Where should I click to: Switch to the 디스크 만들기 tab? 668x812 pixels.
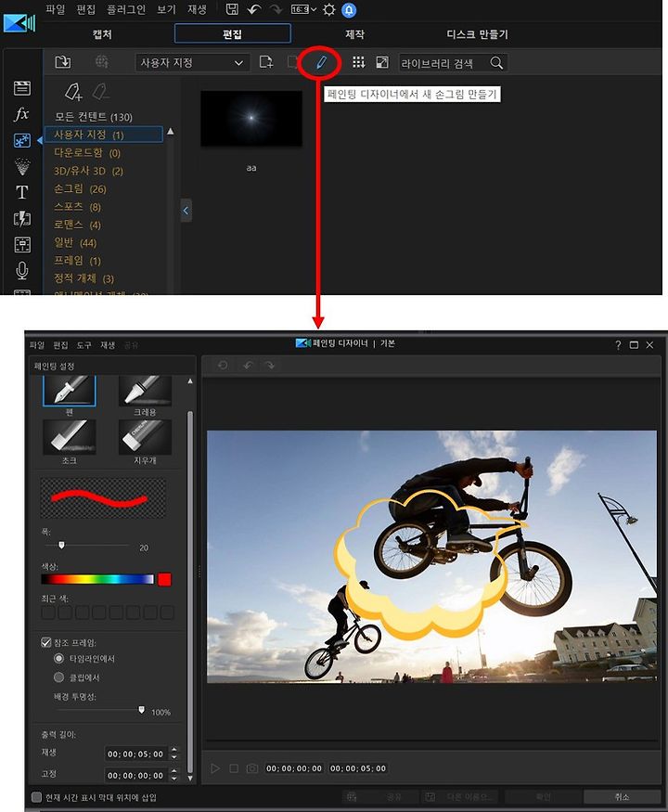[478, 34]
